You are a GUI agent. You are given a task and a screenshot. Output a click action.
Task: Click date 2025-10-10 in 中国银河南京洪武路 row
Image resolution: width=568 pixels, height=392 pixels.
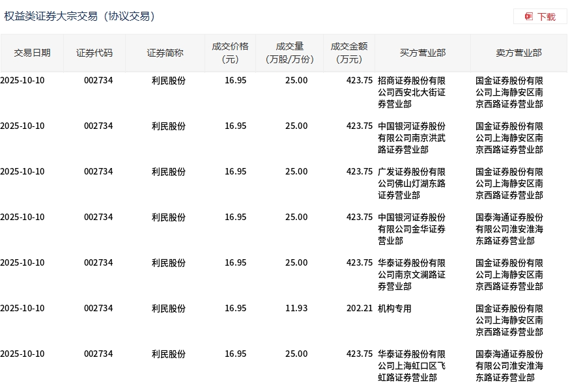pos(22,126)
